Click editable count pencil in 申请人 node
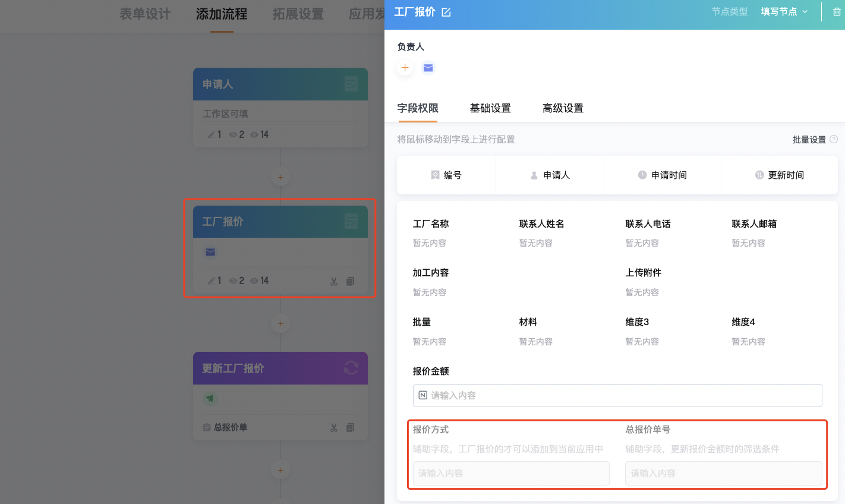Viewport: 845px width, 504px height. (x=211, y=135)
